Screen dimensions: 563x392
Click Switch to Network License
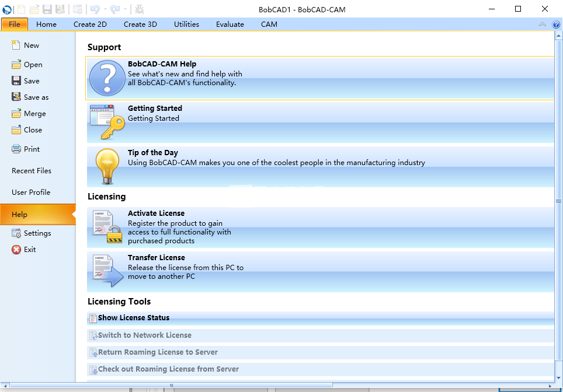pos(320,335)
